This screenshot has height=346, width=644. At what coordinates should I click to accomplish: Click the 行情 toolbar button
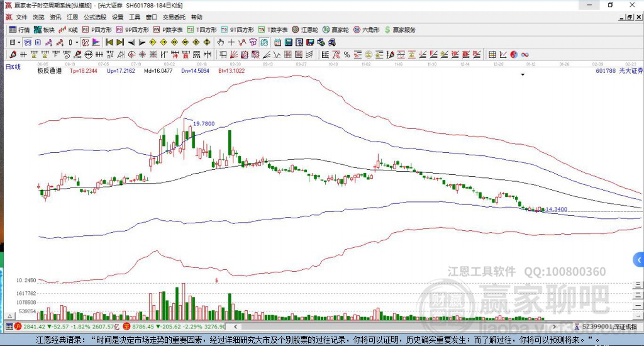click(19, 30)
